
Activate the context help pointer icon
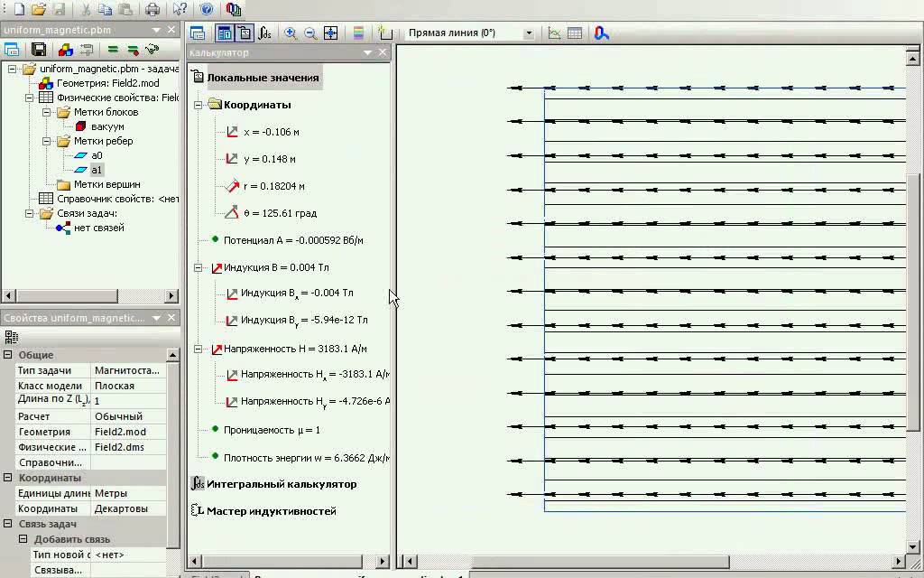(180, 9)
